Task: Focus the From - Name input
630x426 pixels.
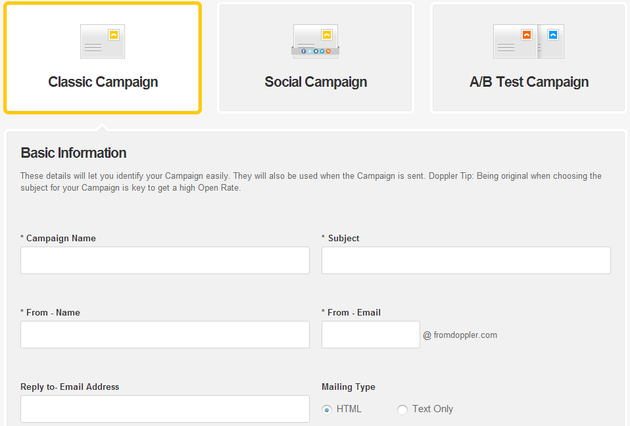Action: pos(165,334)
